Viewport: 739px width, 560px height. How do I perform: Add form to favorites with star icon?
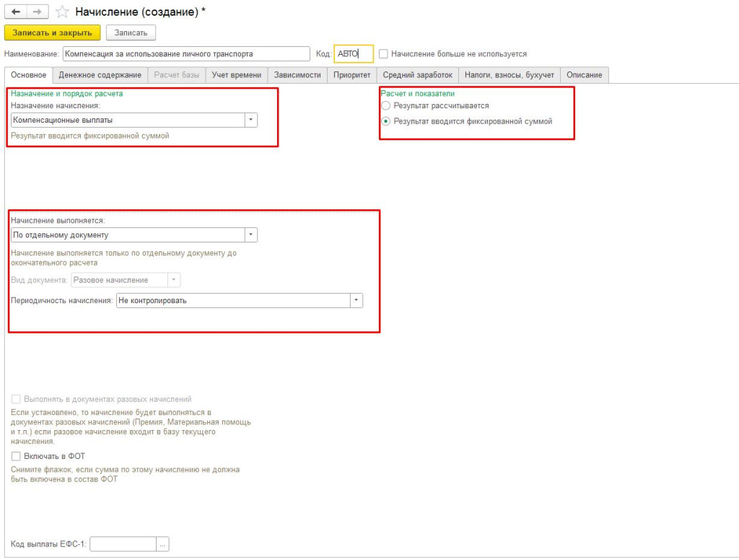point(63,12)
